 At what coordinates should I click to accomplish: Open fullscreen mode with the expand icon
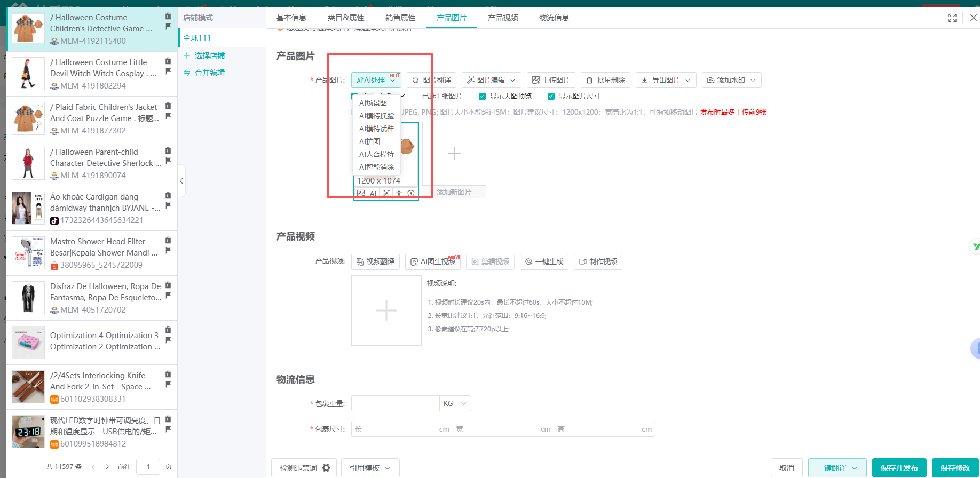(952, 18)
